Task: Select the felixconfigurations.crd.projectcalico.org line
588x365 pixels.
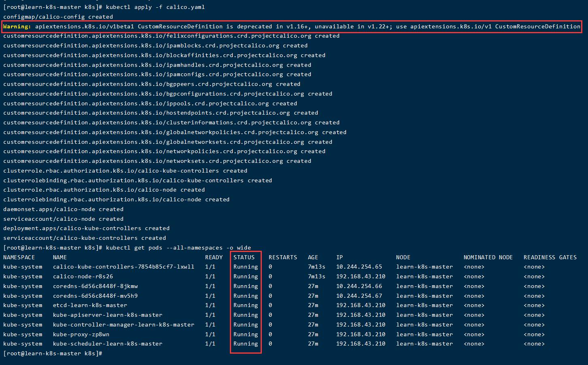Action: [x=172, y=36]
